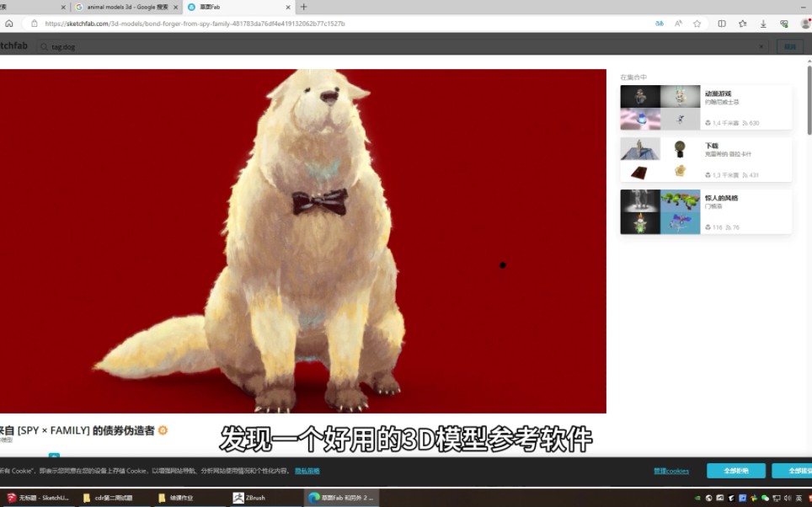The width and height of the screenshot is (812, 507).
Task: Open the 隐私声明 privacy link
Action: (307, 470)
